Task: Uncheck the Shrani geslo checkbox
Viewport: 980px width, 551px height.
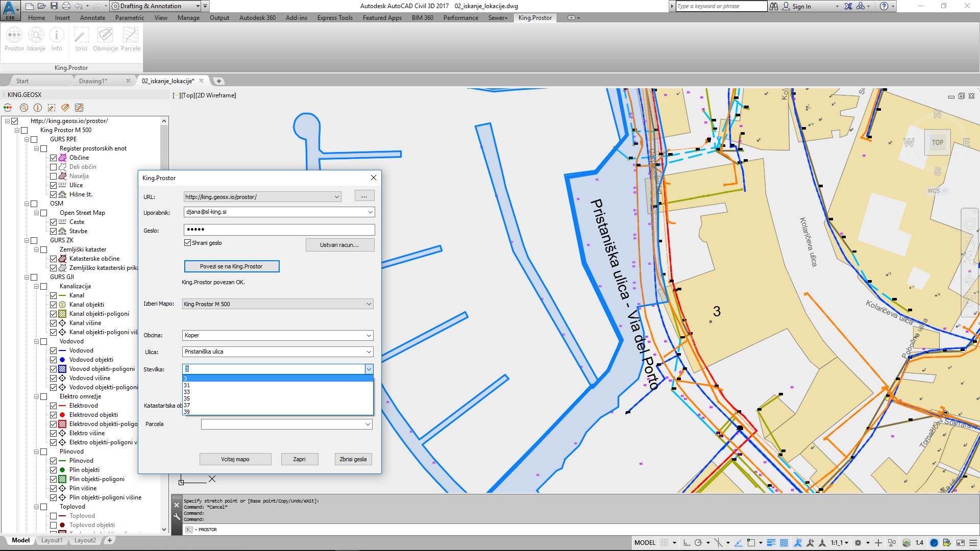Action: click(x=188, y=243)
